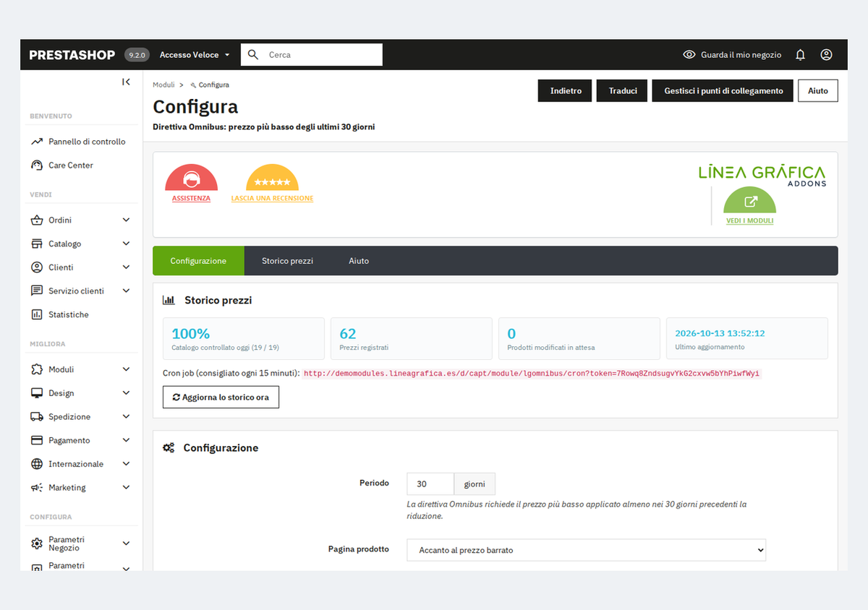This screenshot has width=868, height=610.
Task: Click LASCIA UNA RECENSIONE link
Action: coord(272,198)
